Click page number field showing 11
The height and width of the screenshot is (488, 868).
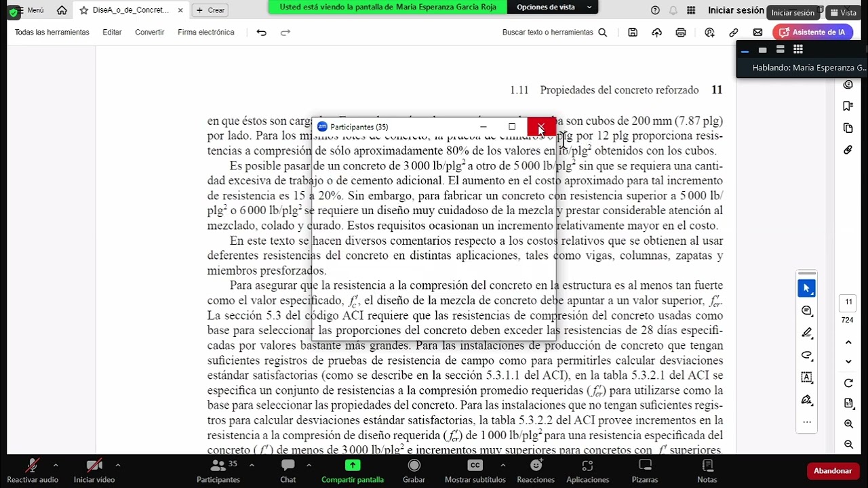pyautogui.click(x=848, y=302)
